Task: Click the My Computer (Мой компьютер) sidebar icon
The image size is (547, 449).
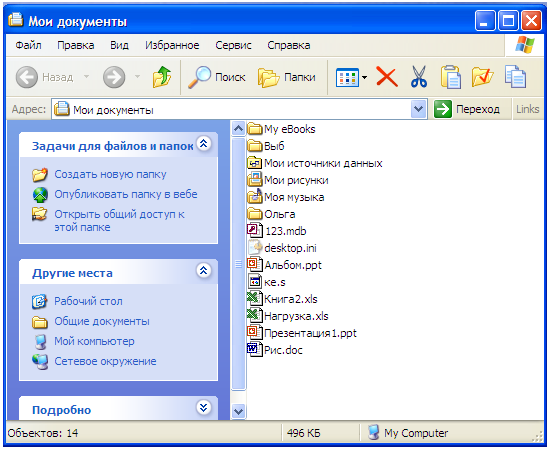Action: point(40,342)
